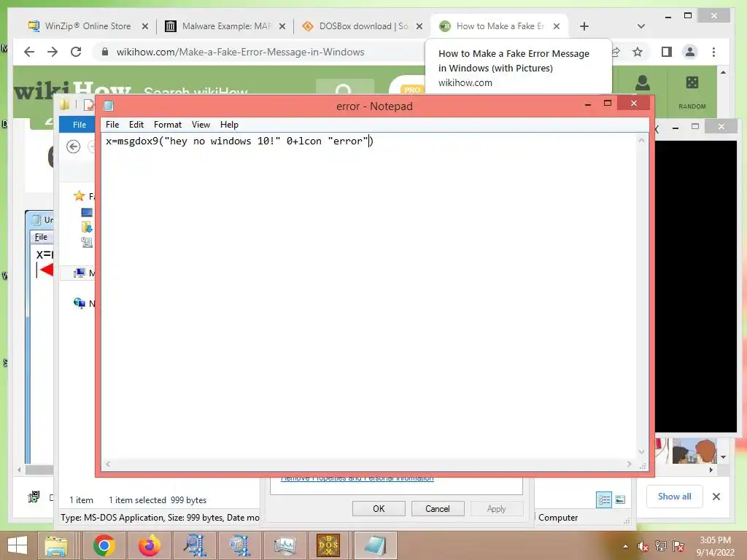Screen dimensions: 747x560
Task: Close the Malware Example tab
Action: [x=282, y=27]
